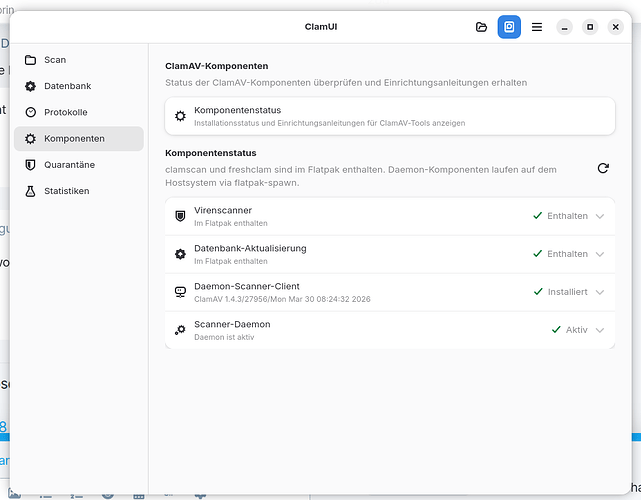The width and height of the screenshot is (641, 500).
Task: Click the open folder icon in header
Action: [482, 27]
